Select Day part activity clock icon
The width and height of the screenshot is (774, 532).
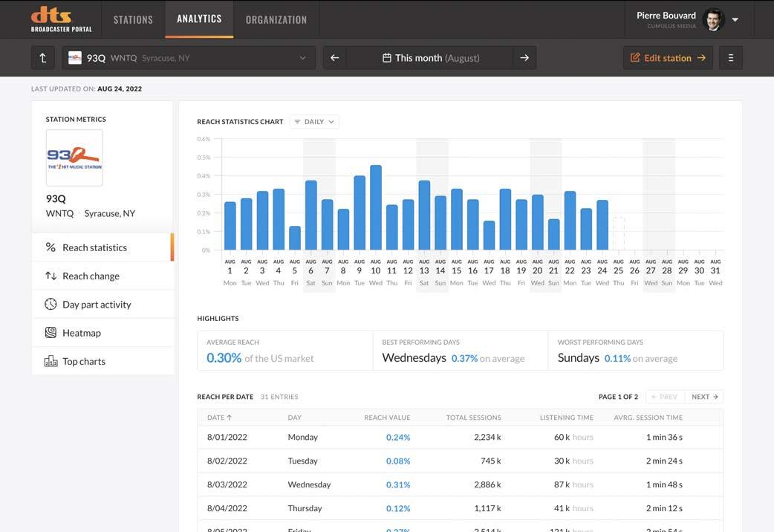(51, 305)
